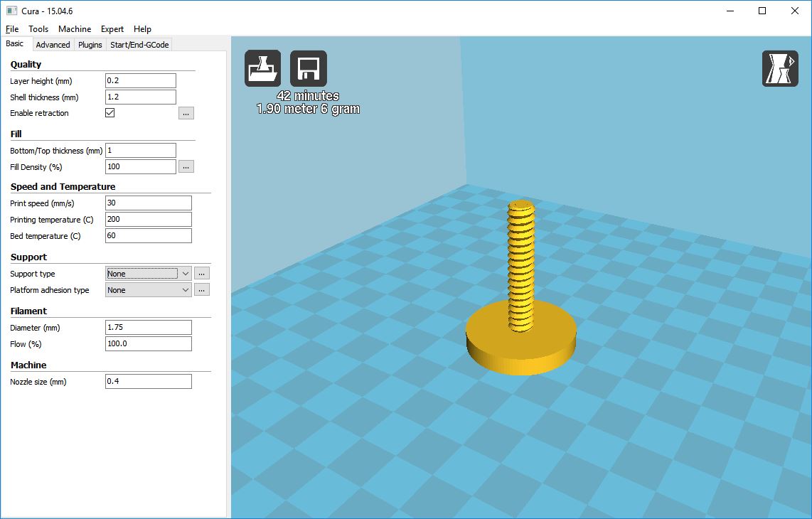Select the yellow screw model
The width and height of the screenshot is (812, 519).
click(521, 288)
